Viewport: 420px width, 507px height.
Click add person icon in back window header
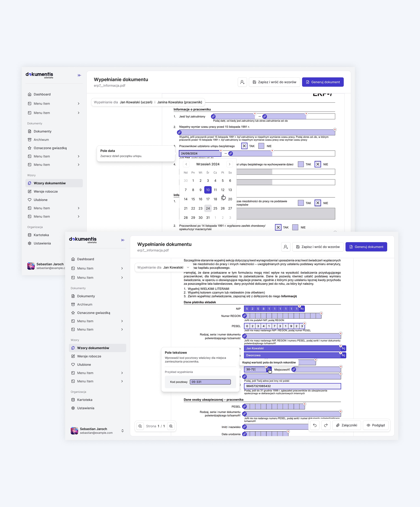click(x=242, y=82)
